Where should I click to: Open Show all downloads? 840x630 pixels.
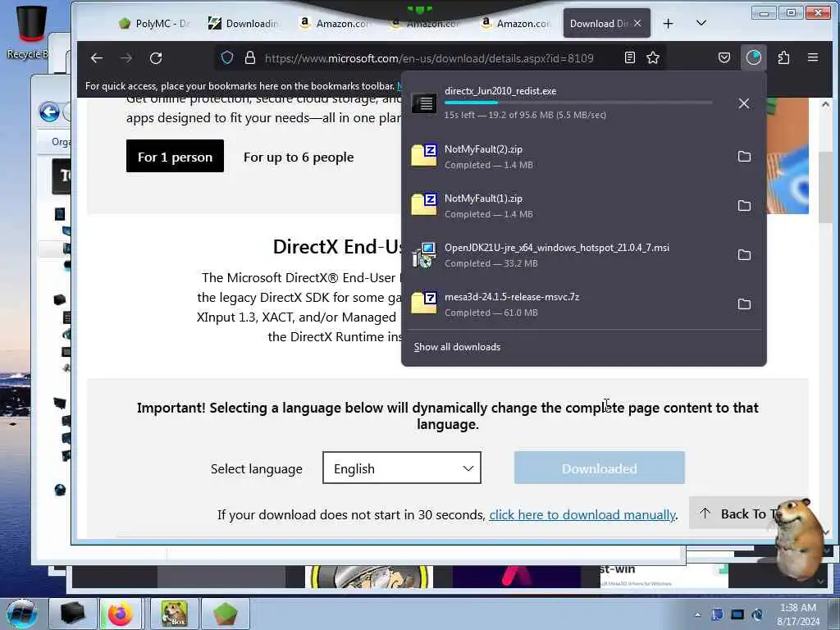(457, 347)
